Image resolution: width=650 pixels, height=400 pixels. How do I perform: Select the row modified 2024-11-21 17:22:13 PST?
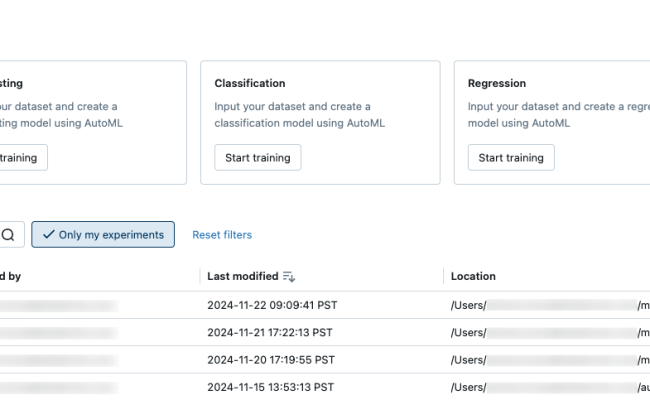(x=270, y=332)
